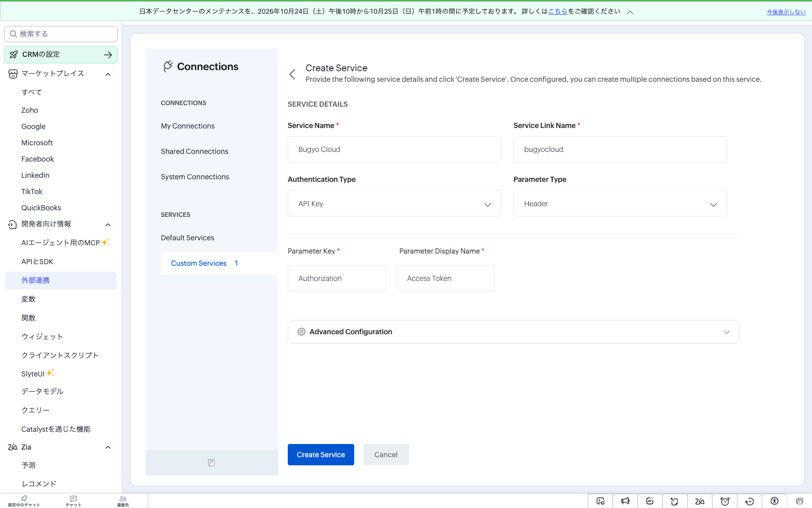Select Default Services
Screen dimensions: 812x508
pyautogui.click(x=187, y=238)
